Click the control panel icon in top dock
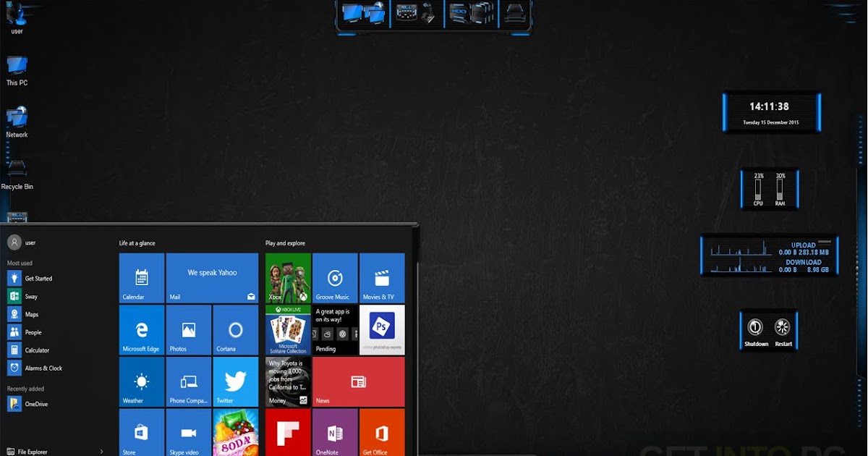Image resolution: width=868 pixels, height=456 pixels. 406,12
